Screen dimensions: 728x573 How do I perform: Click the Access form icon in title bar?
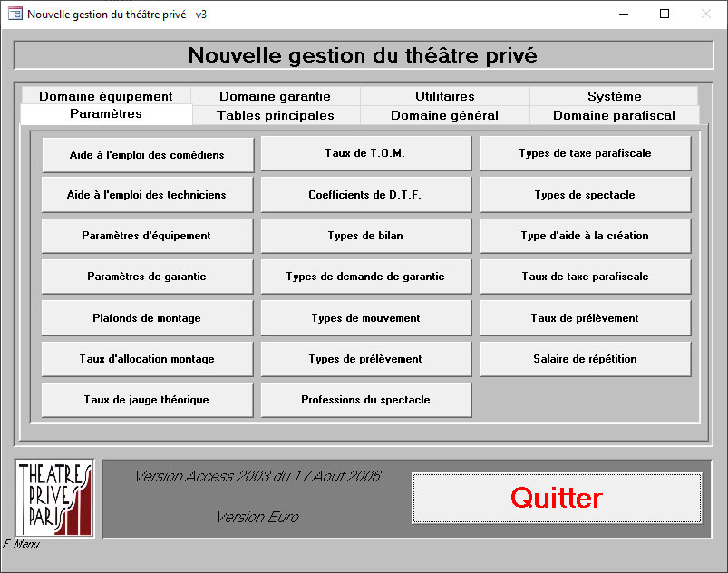(15, 14)
